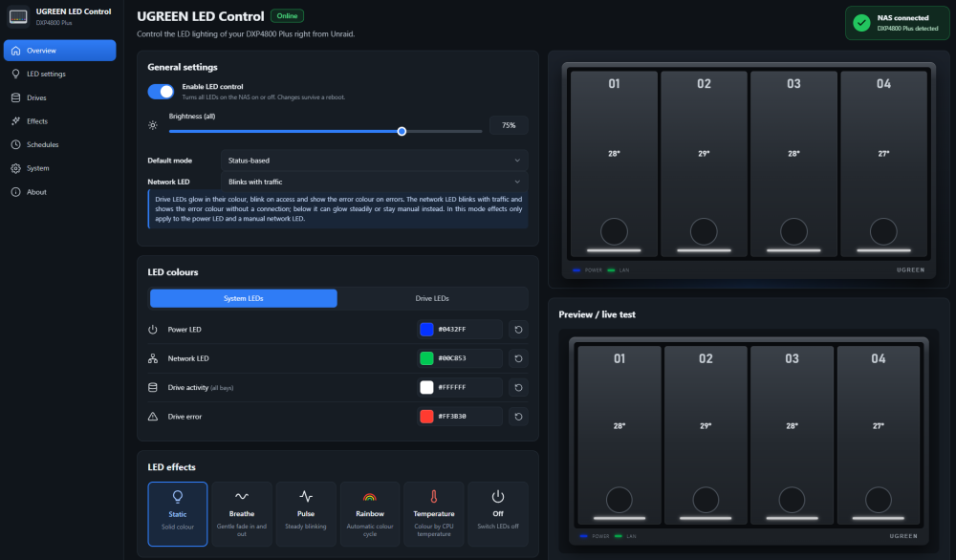Choose the Off effect to switch LEDs off

click(x=498, y=514)
